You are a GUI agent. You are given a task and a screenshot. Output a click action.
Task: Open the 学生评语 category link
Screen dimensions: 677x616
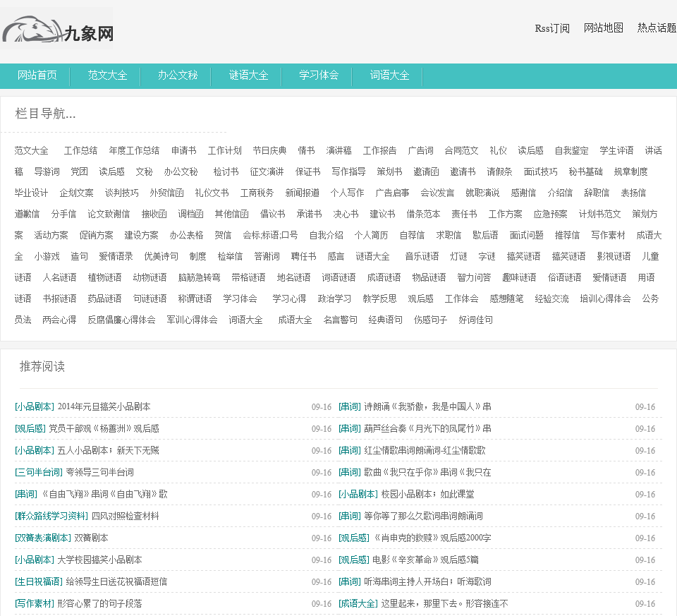click(x=616, y=150)
